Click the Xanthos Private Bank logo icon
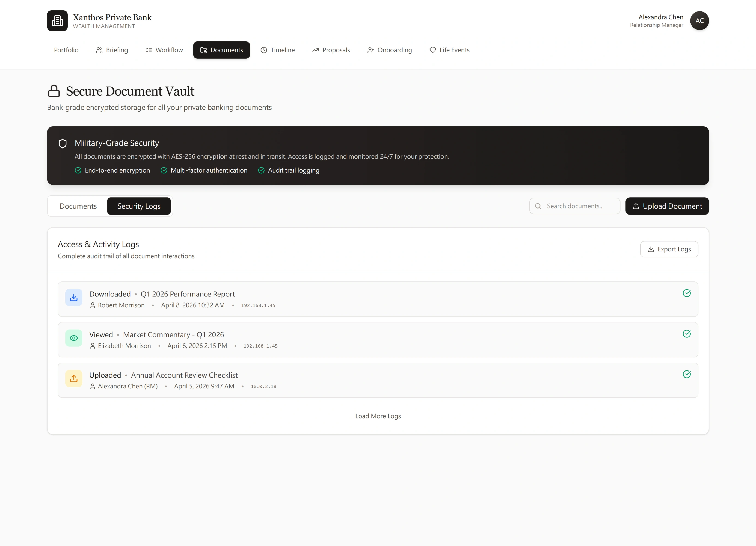This screenshot has height=546, width=756. click(x=57, y=21)
